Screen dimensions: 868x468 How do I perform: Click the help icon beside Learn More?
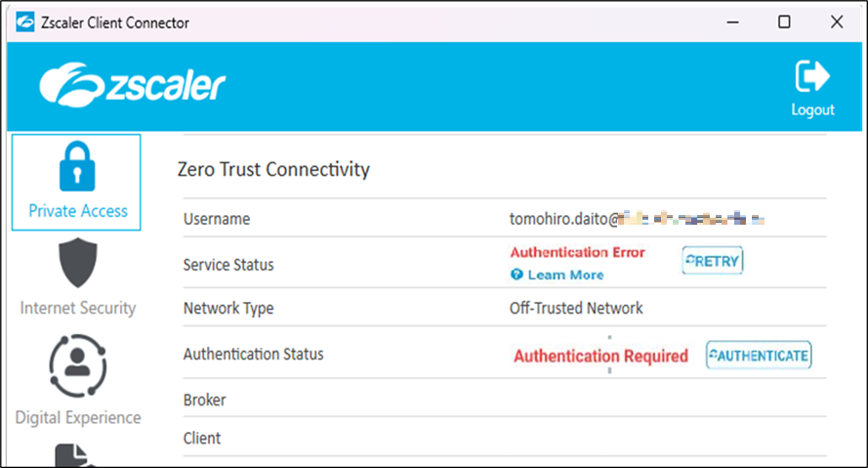[x=517, y=276]
